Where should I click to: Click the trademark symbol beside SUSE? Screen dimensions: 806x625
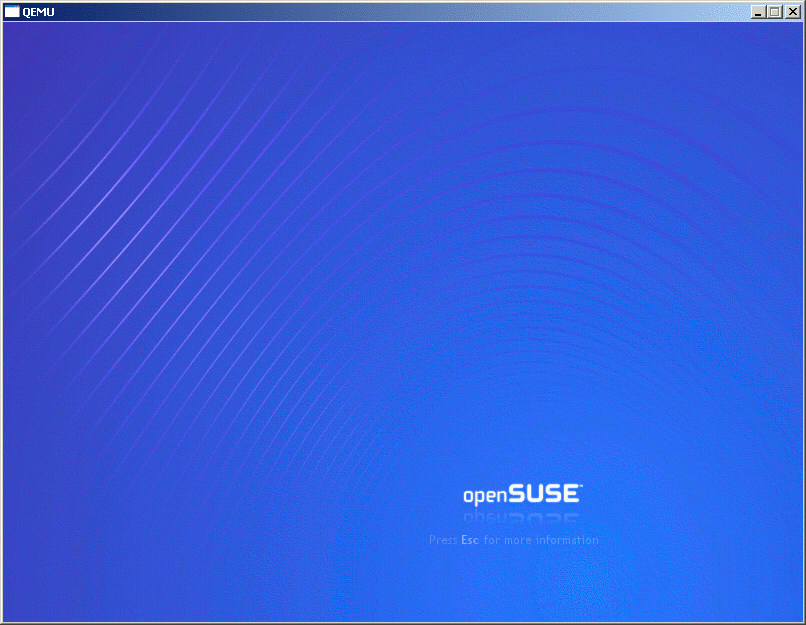[580, 487]
